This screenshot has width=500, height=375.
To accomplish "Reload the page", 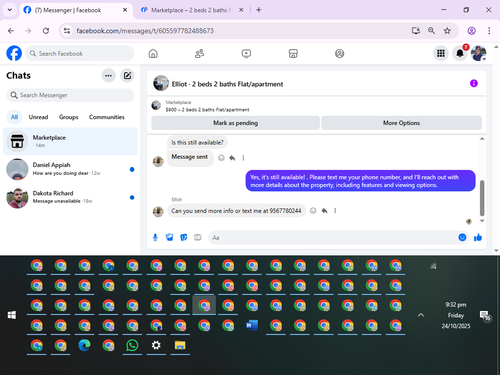I will click(x=46, y=31).
